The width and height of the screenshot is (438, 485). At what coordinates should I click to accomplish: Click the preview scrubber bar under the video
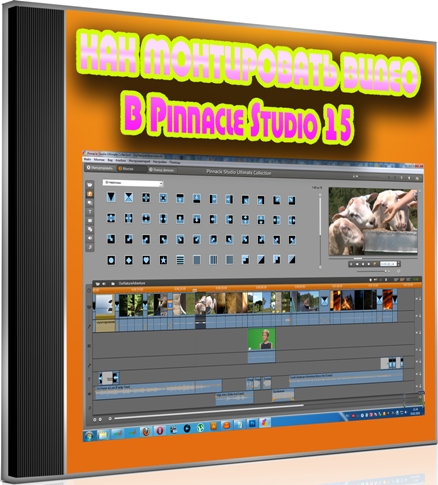pos(373,258)
